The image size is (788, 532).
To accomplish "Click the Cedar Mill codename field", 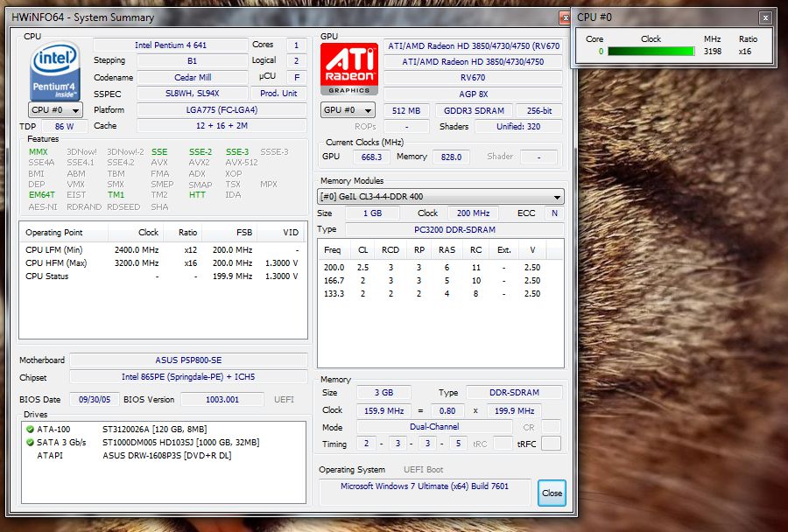I will click(193, 77).
